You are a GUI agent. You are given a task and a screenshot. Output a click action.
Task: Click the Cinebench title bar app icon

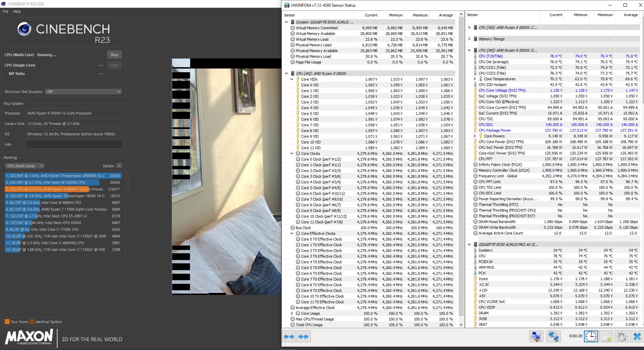point(3,4)
